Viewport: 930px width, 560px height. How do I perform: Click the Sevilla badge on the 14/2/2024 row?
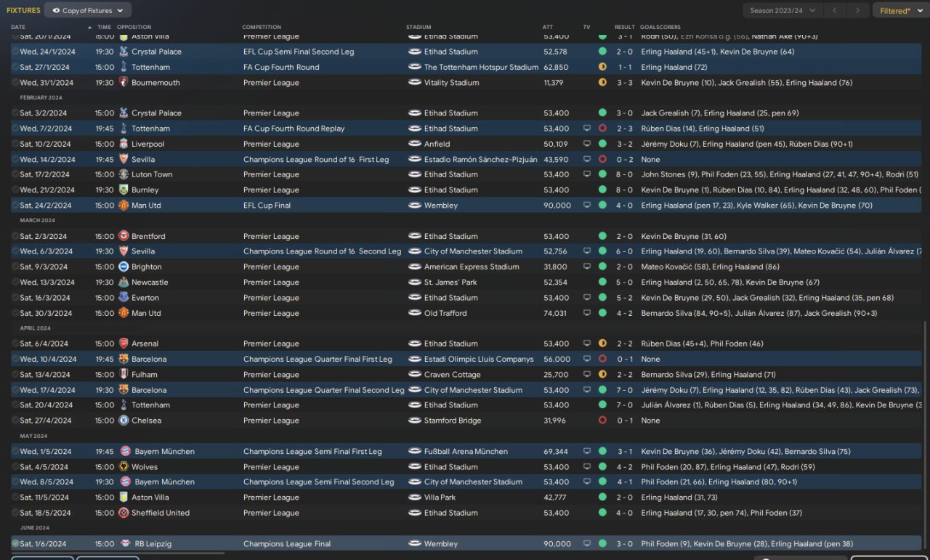tap(124, 159)
